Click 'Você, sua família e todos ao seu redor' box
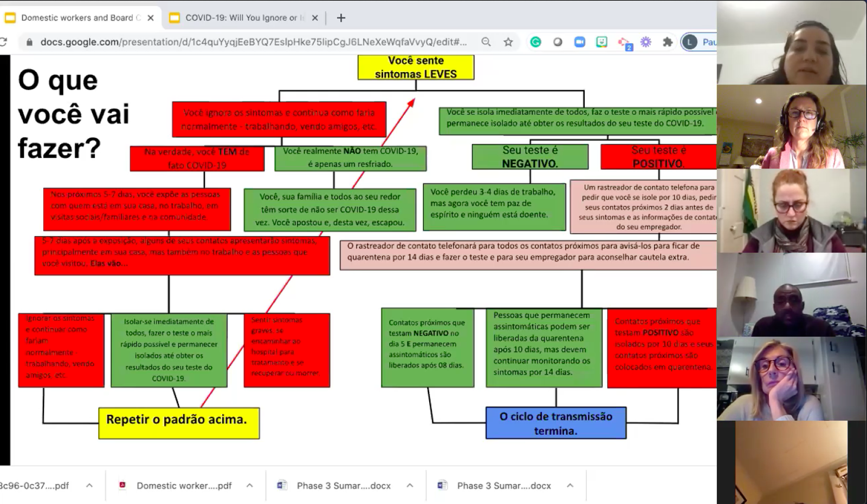Screen dimensions: 867x504 [x=330, y=210]
